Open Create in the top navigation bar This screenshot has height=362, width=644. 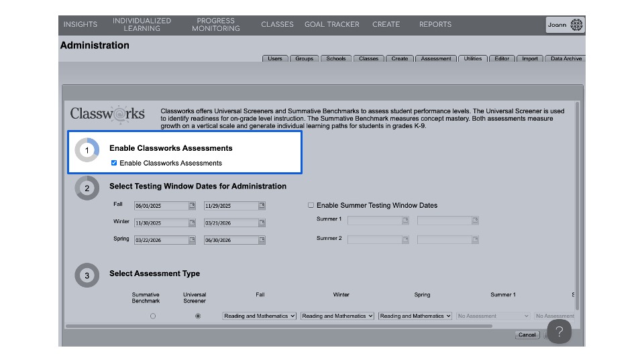click(386, 25)
